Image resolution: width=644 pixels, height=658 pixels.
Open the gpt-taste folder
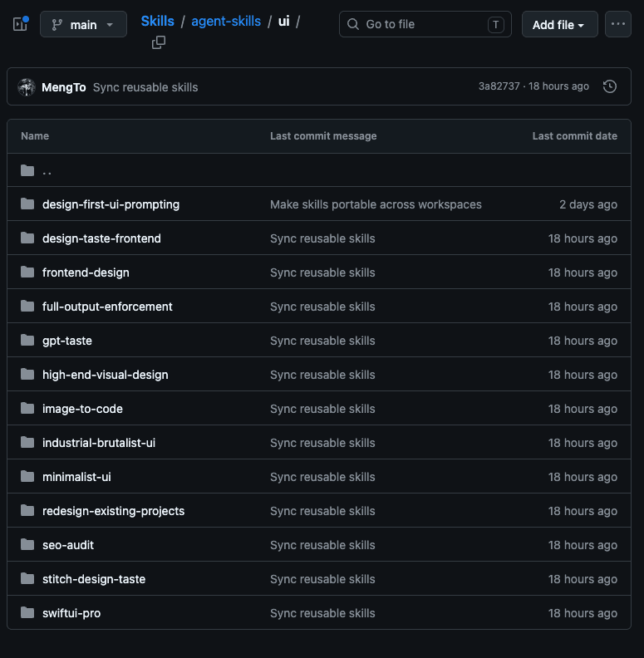(x=67, y=341)
